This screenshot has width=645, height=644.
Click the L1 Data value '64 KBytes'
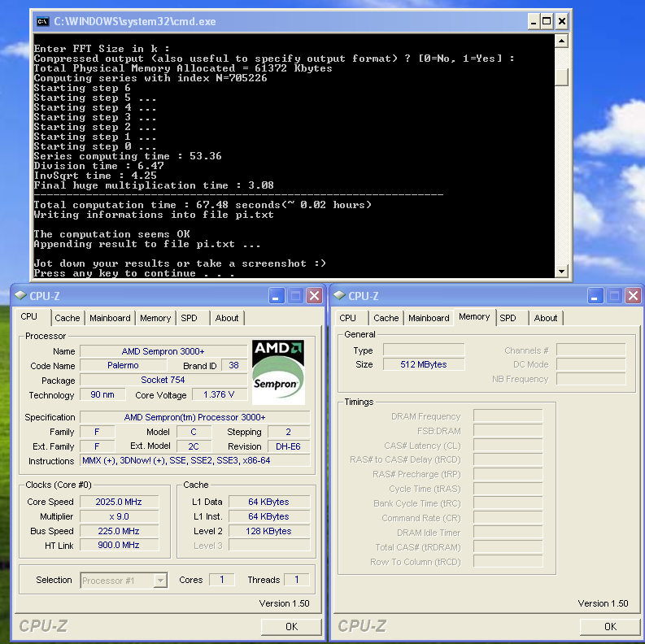click(269, 502)
